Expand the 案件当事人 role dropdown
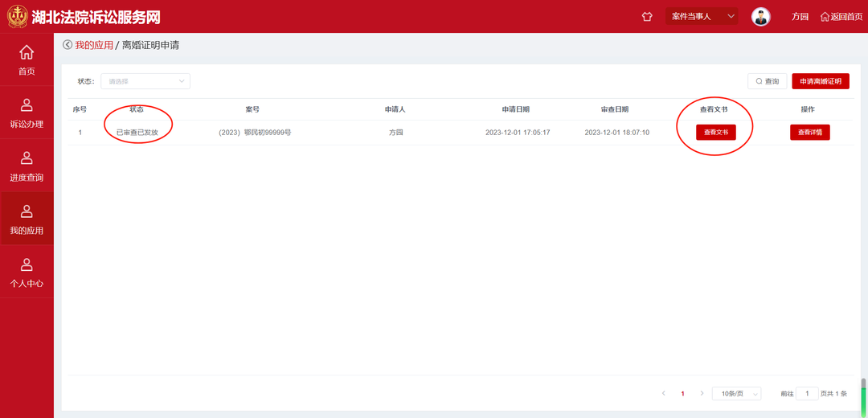This screenshot has height=418, width=868. [x=701, y=17]
